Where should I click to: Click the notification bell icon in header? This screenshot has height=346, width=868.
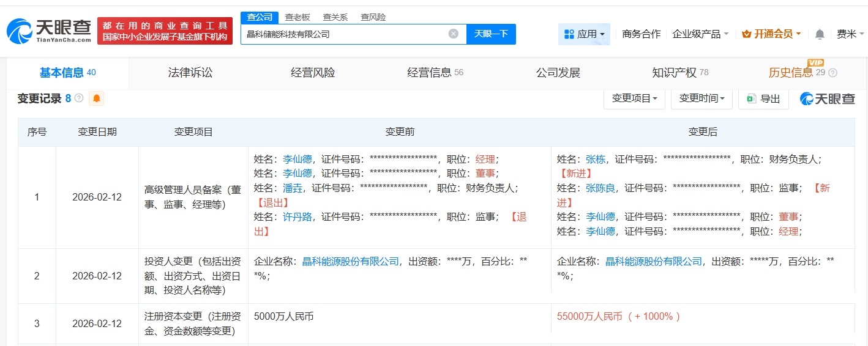(x=820, y=34)
